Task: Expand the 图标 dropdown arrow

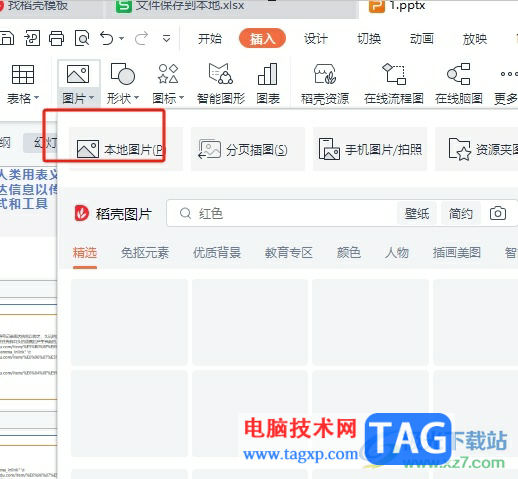Action: [x=182, y=98]
